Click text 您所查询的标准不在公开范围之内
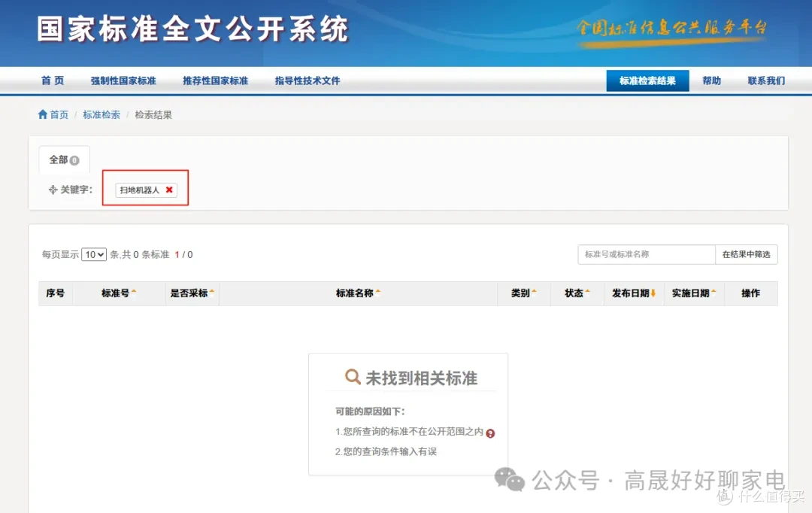The width and height of the screenshot is (812, 513). [414, 431]
